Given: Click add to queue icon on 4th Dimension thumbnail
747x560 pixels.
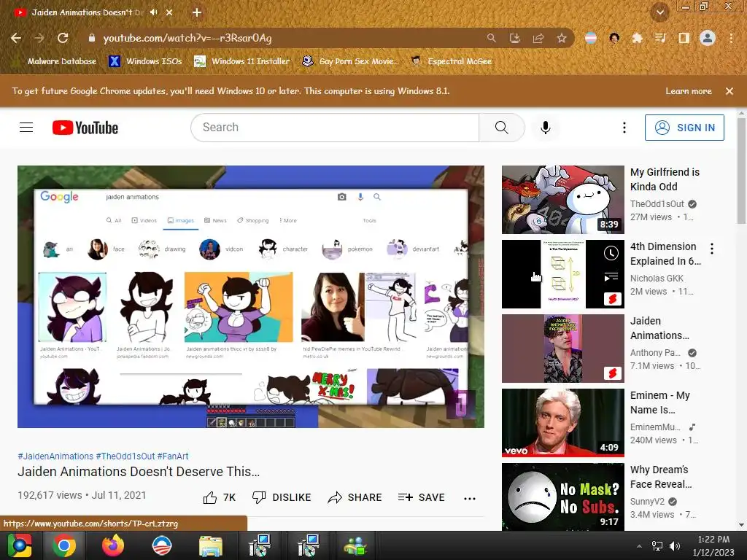Looking at the screenshot, I should 611,276.
